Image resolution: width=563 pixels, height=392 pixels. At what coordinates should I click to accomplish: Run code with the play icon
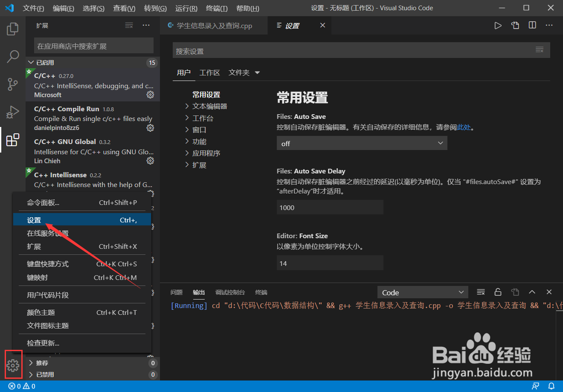[x=498, y=26]
